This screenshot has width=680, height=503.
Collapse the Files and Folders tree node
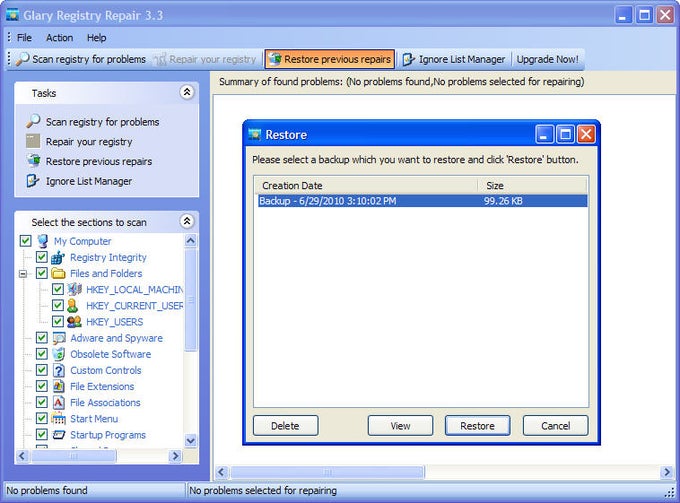pos(23,274)
